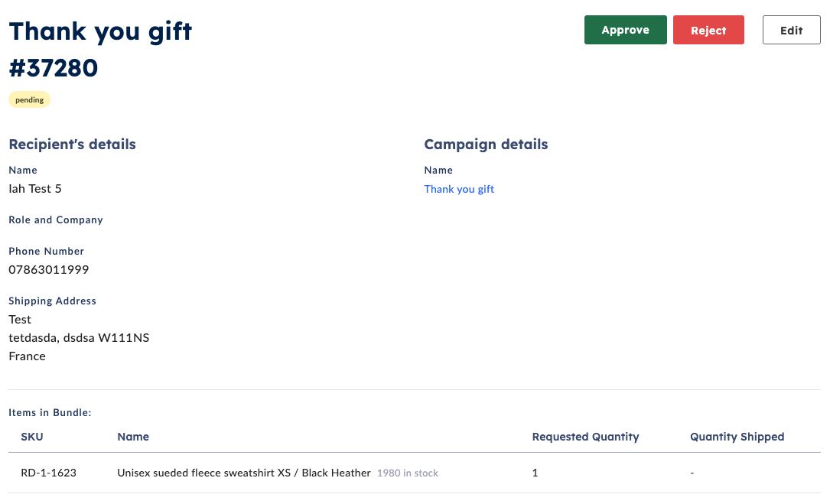Select recipient name Iah Test 5
The width and height of the screenshot is (830, 504).
(x=35, y=188)
